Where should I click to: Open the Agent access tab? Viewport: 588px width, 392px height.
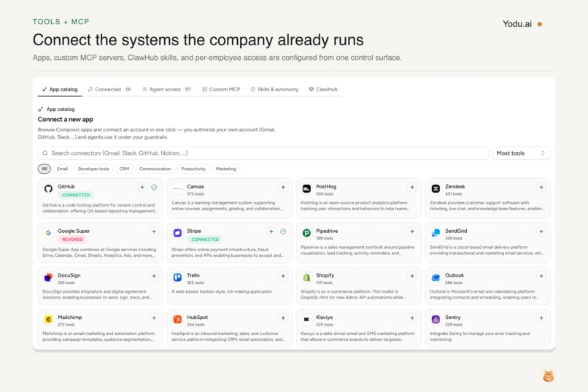tap(167, 89)
